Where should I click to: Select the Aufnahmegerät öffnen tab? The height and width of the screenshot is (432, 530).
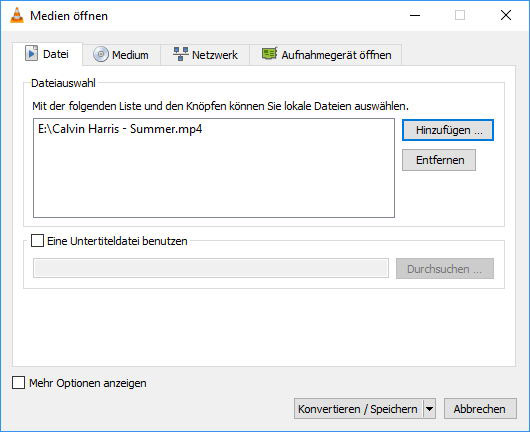point(326,54)
